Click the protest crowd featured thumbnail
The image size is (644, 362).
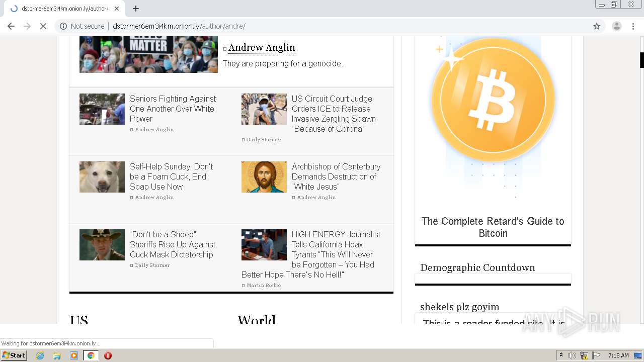148,54
